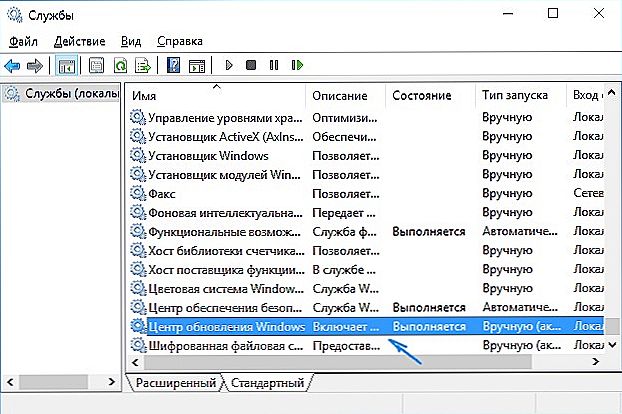Select Цветовая система Windows service row
The height and width of the screenshot is (414, 622).
pyautogui.click(x=367, y=289)
